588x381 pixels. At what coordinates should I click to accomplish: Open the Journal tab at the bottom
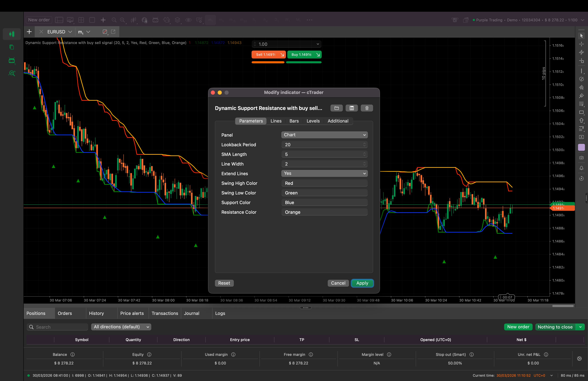point(192,313)
